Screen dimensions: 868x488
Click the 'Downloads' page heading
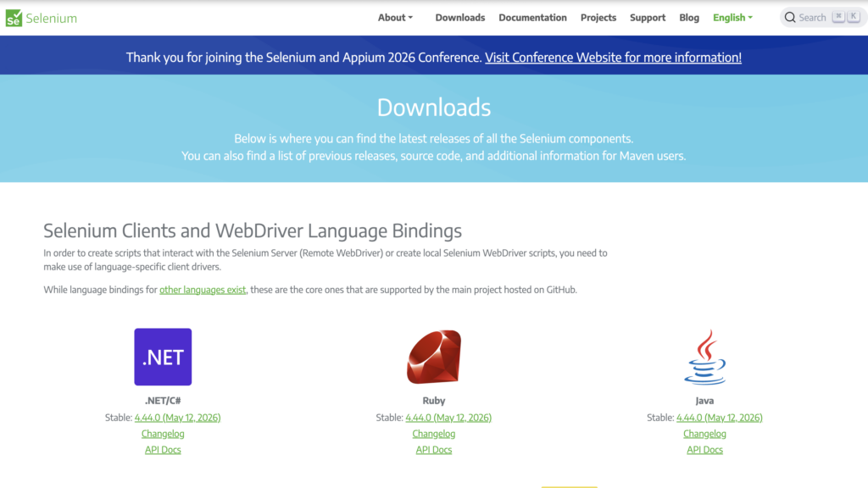click(x=434, y=108)
